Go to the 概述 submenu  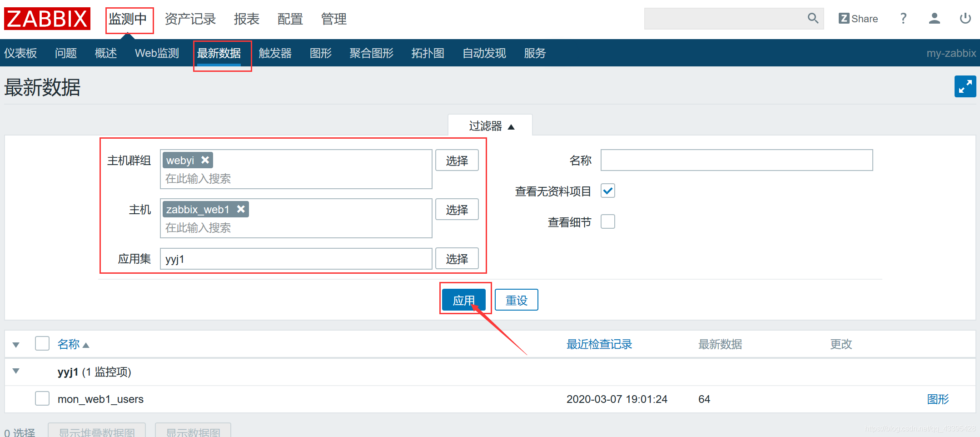coord(106,53)
